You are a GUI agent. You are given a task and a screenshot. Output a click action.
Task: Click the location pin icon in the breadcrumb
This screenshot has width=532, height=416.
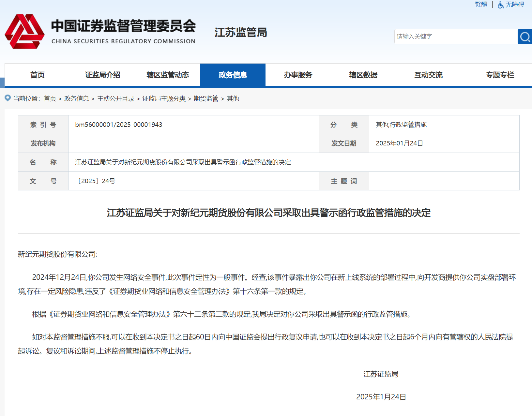(8, 98)
